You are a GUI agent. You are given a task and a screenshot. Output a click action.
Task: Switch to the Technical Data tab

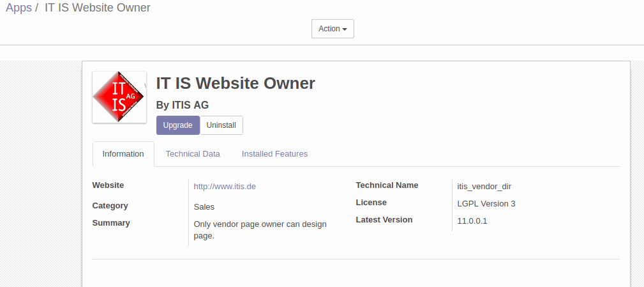(x=193, y=154)
